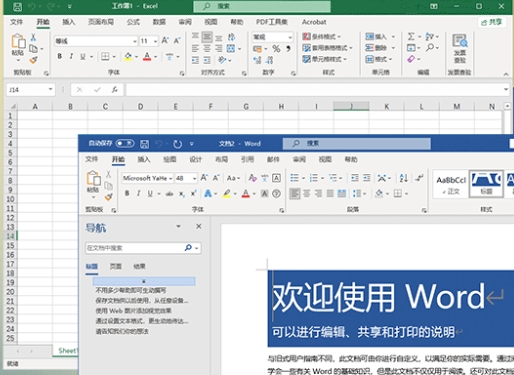Click Excel AutoSum sigma icon
The width and height of the screenshot is (514, 375).
click(411, 36)
